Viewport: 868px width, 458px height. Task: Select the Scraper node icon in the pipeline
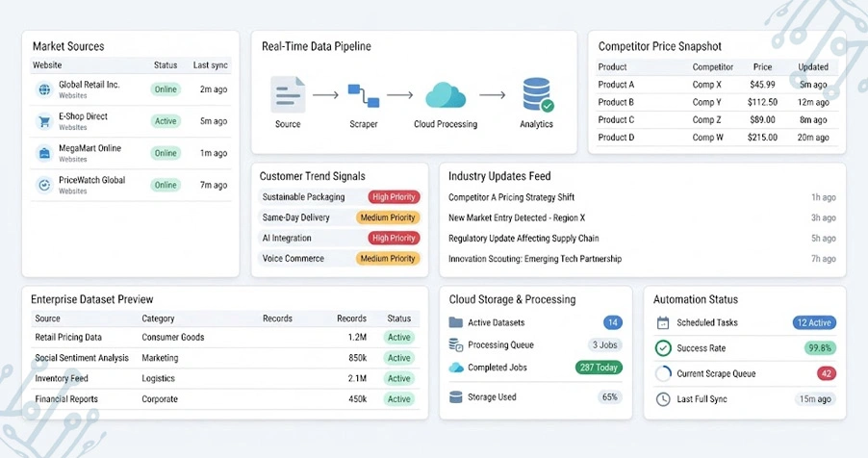364,95
